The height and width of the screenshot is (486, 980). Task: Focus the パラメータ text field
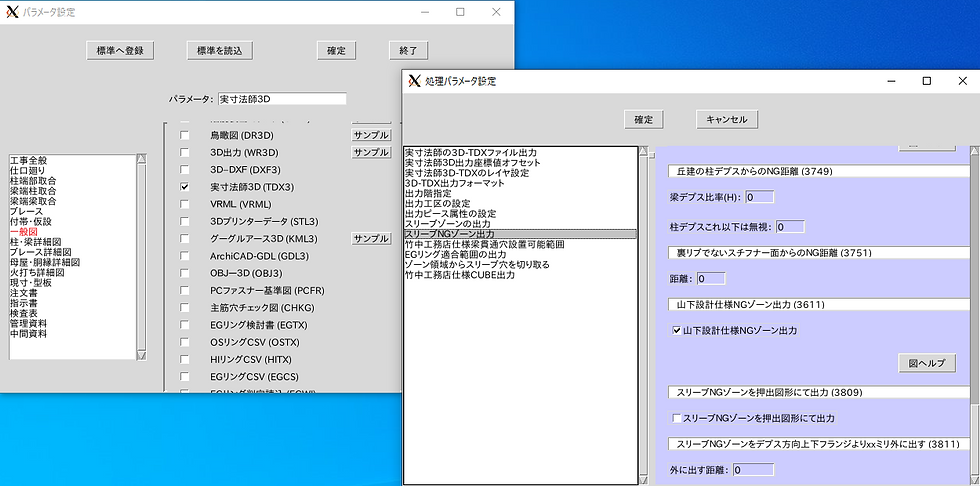[282, 99]
